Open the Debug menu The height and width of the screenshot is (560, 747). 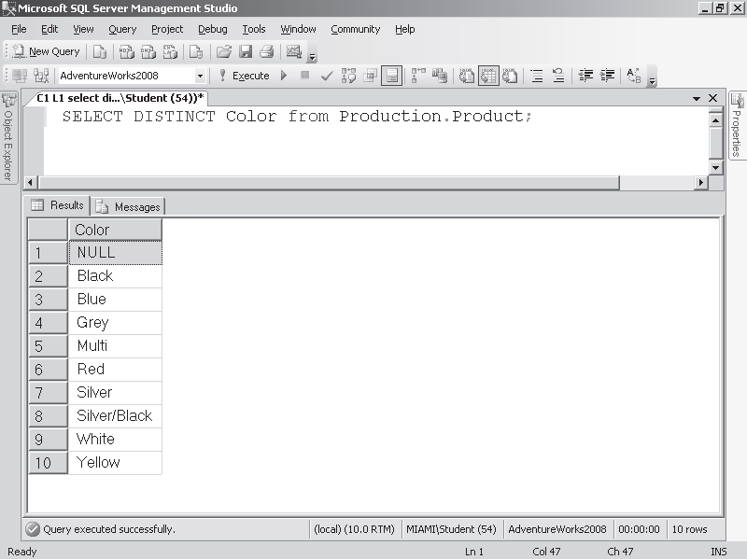[x=213, y=30]
